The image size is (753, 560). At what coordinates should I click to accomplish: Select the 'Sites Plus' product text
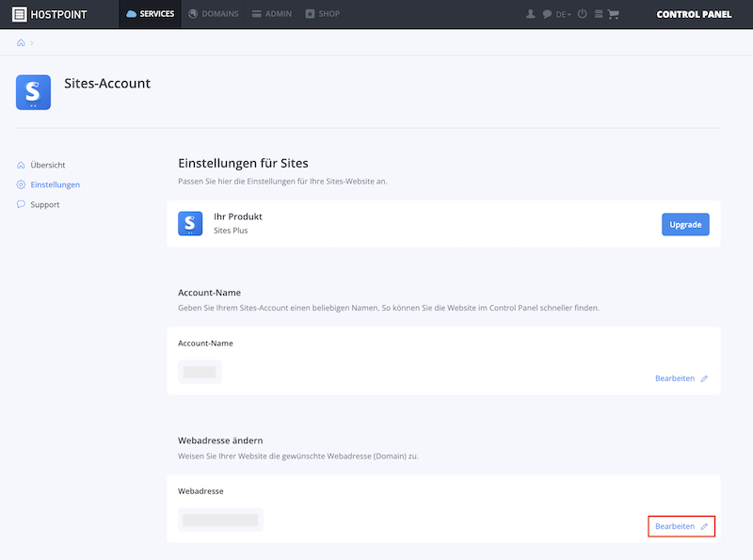[231, 231]
